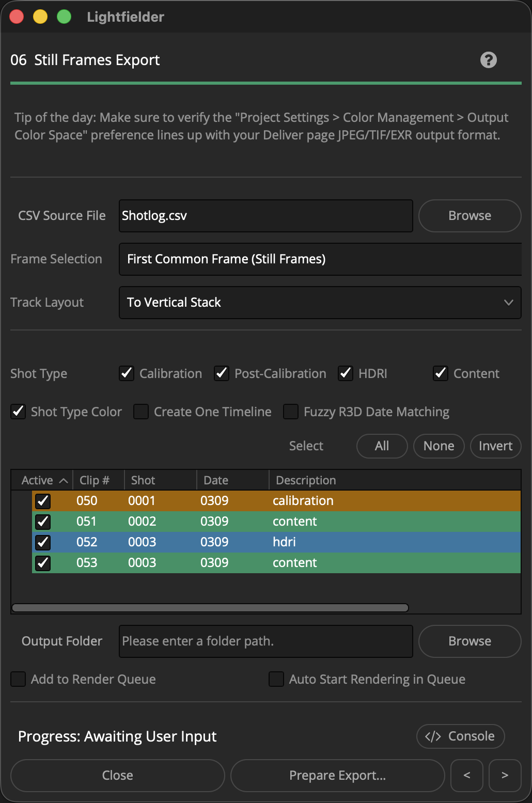Click the Date column header
Image resolution: width=532 pixels, height=803 pixels.
(x=233, y=480)
